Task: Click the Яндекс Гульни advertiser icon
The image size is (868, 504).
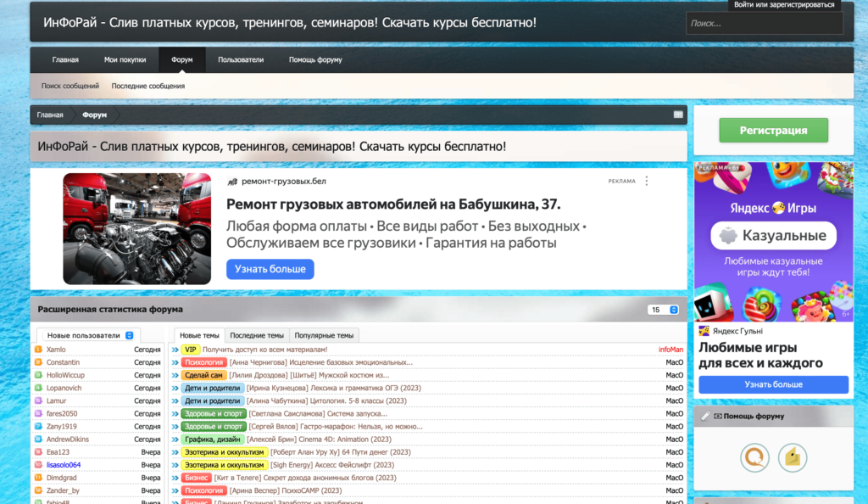Action: tap(704, 331)
